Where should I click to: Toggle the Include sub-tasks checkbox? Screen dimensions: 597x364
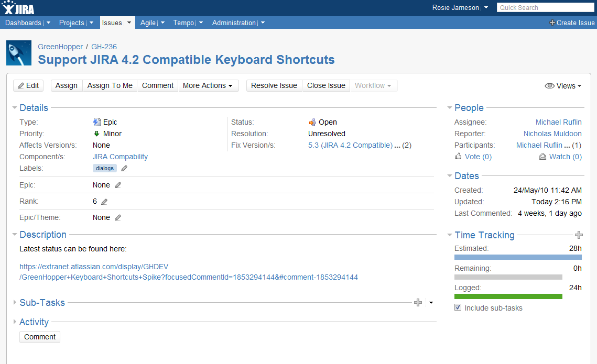point(458,307)
